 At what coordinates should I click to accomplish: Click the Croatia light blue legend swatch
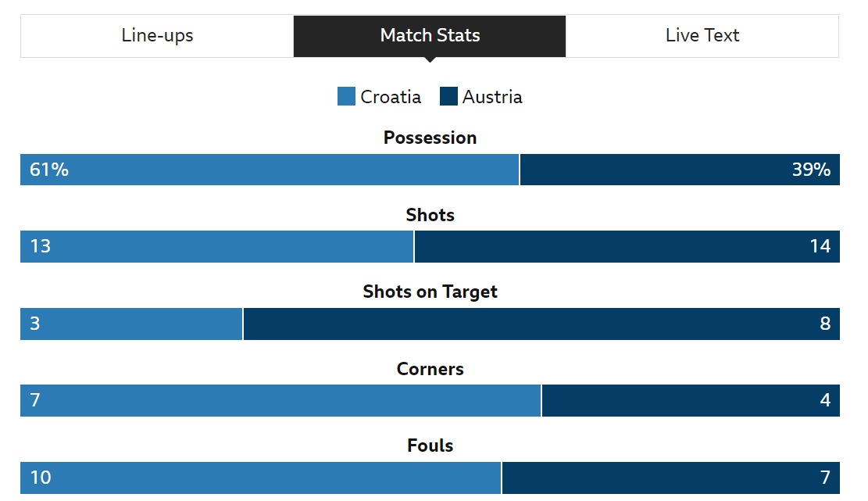pyautogui.click(x=346, y=96)
